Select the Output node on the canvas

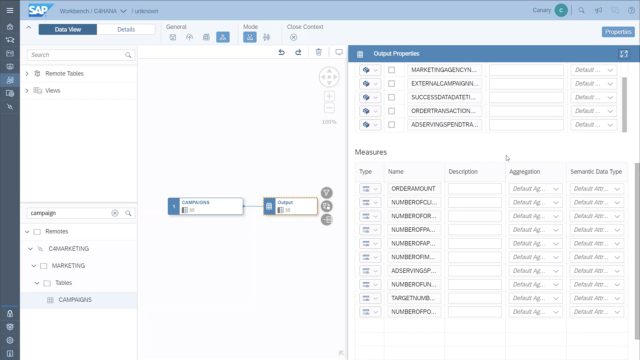291,206
